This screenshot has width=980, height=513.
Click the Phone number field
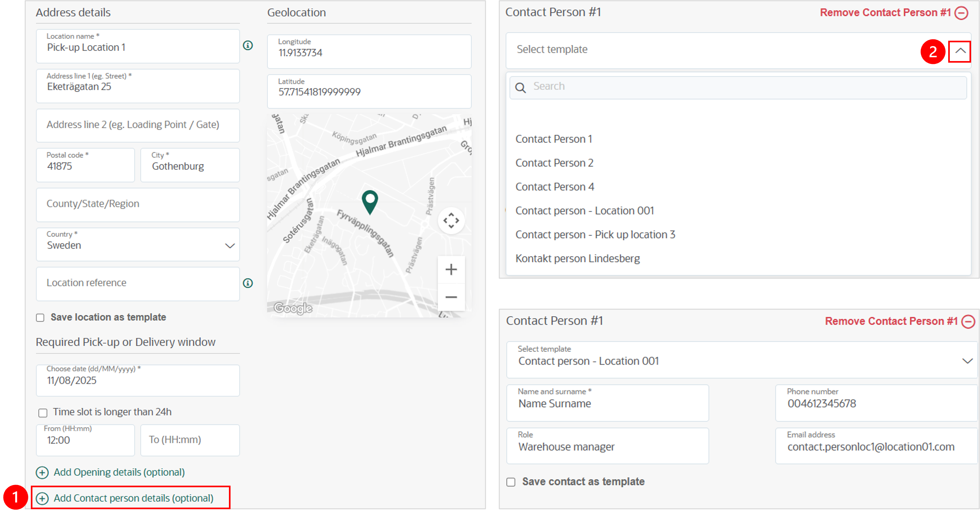877,403
